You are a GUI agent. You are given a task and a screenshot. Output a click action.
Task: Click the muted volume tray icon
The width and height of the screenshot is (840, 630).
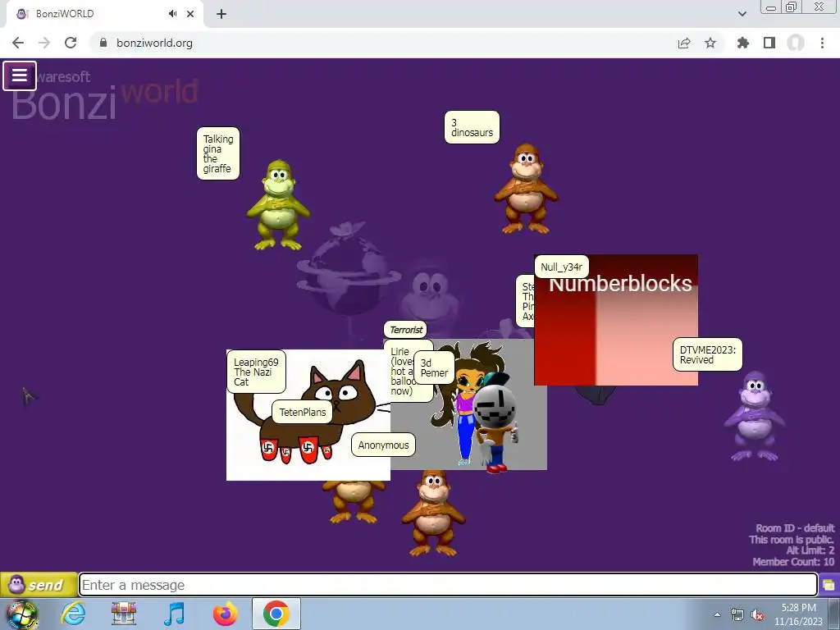point(757,615)
